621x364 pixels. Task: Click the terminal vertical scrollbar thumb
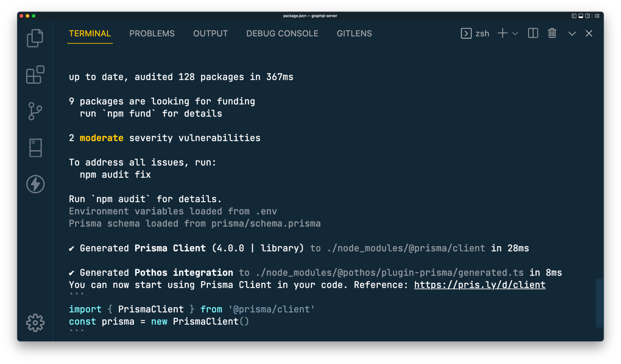(600, 303)
